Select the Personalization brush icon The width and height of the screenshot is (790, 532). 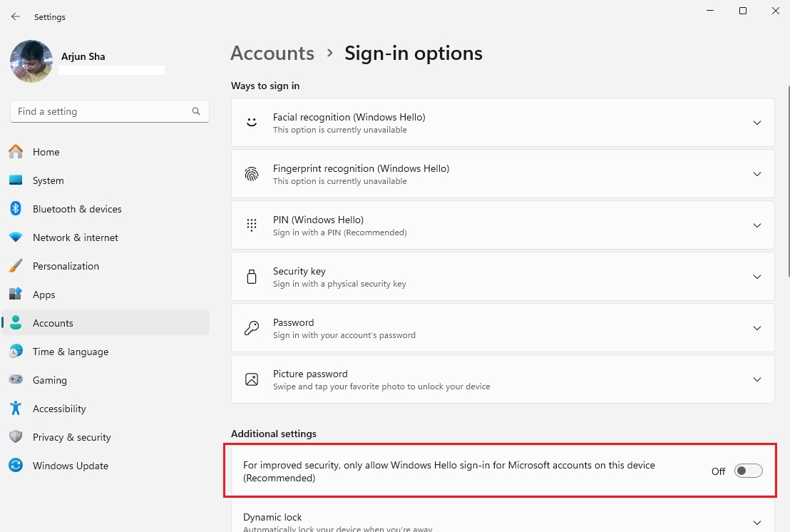[x=16, y=266]
